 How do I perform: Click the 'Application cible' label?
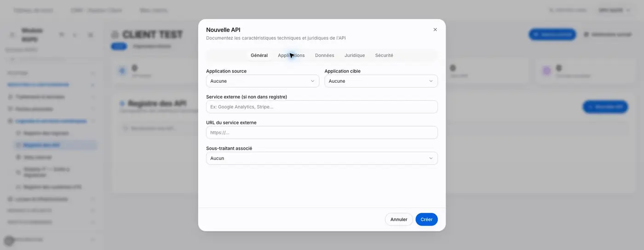343,71
